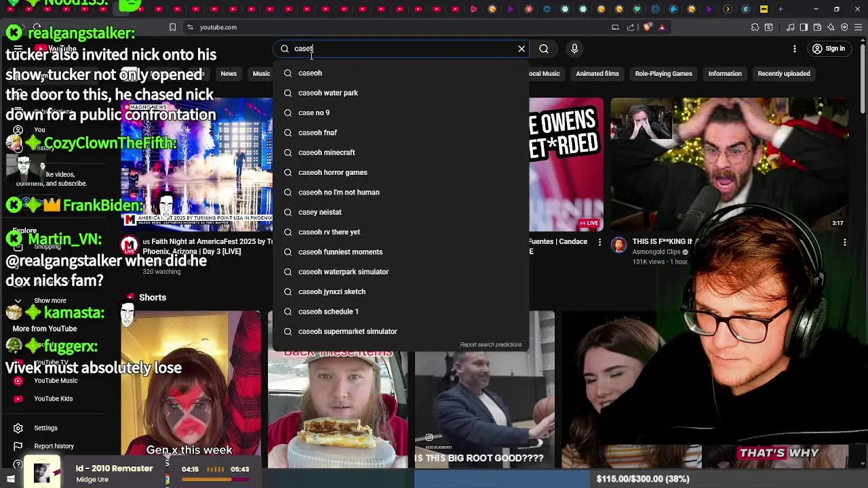Select the Music filter chip
This screenshot has height=488, width=868.
click(x=261, y=74)
